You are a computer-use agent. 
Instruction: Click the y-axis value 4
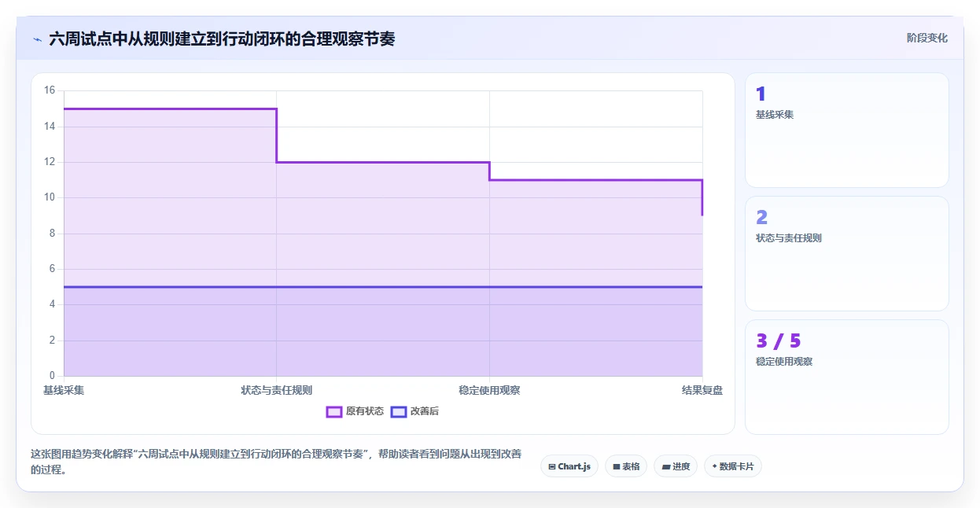pos(52,304)
